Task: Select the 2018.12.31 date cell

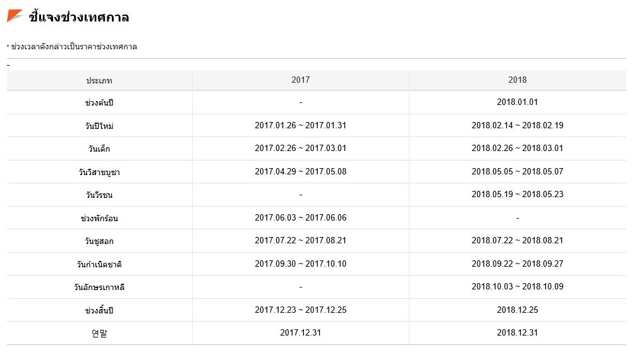Action: (518, 333)
